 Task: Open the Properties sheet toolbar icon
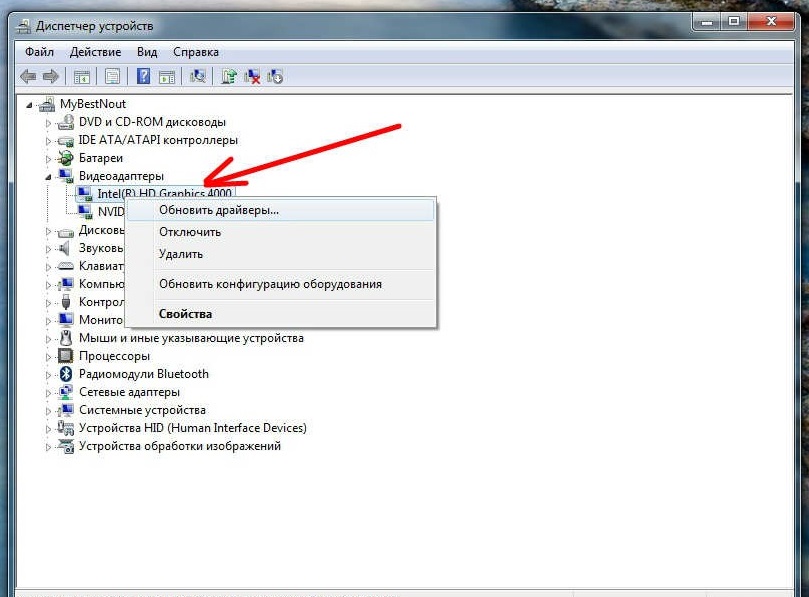pos(112,77)
